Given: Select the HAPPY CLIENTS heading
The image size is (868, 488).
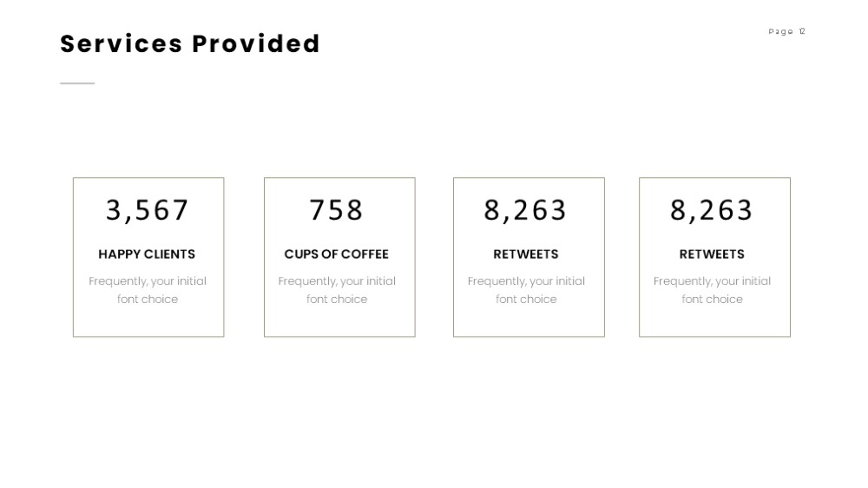Looking at the screenshot, I should point(147,254).
